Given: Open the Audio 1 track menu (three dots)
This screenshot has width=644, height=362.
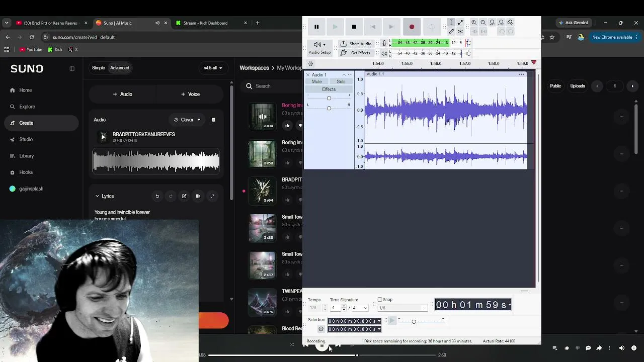Looking at the screenshot, I should pos(350,75).
